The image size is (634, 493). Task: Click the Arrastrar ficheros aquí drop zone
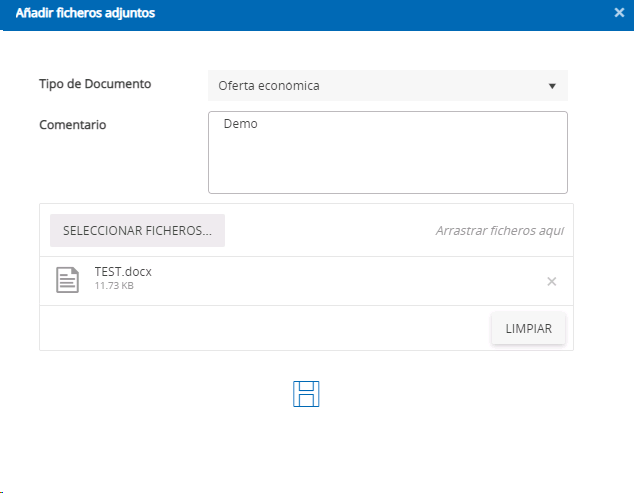[x=499, y=231]
